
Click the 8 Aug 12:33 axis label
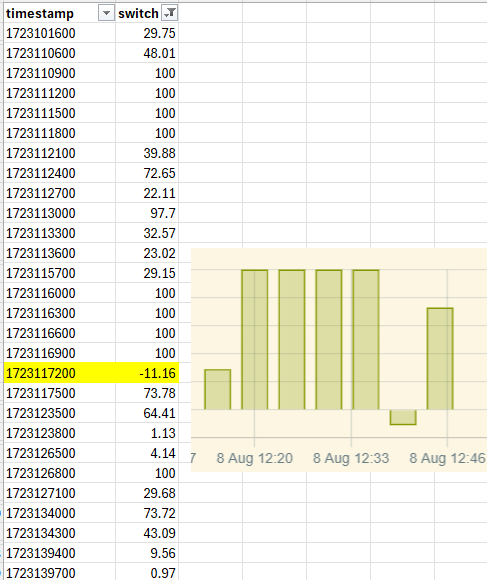[351, 458]
